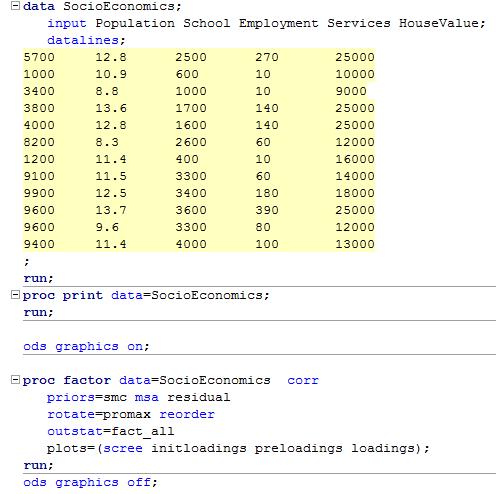Click 'run;' ending the proc factor
Screen dimensions: 496x494
pos(38,465)
